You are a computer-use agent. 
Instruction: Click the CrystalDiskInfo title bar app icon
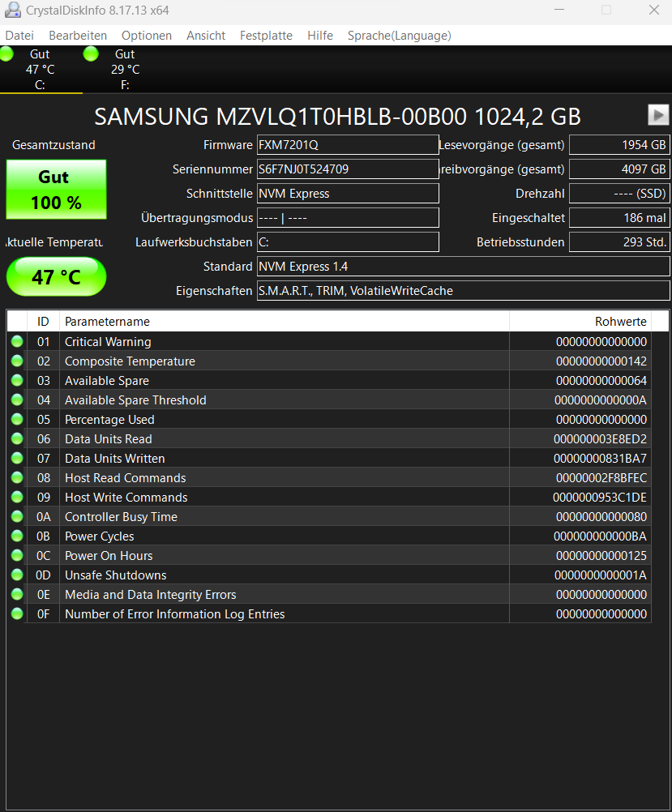click(x=12, y=10)
